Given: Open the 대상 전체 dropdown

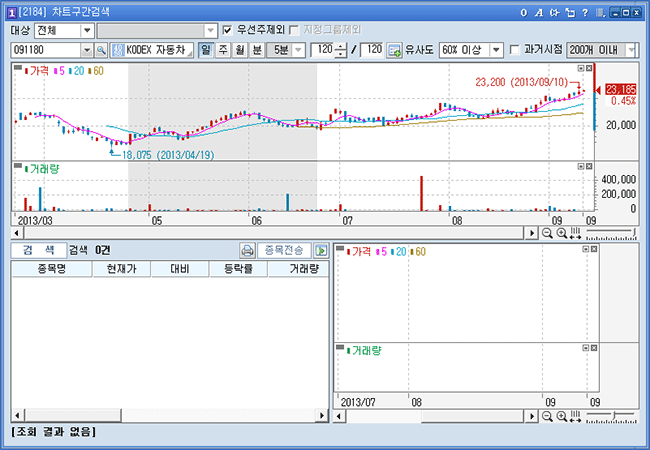Looking at the screenshot, I should coord(86,30).
